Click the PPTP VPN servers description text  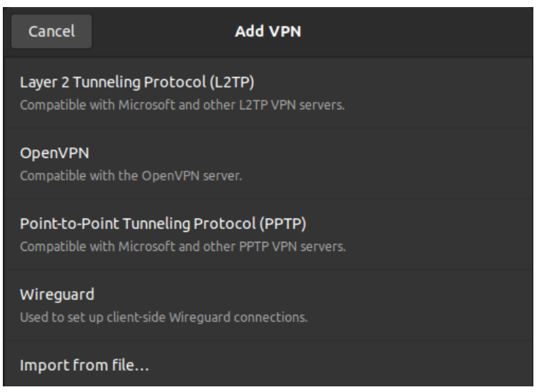pos(182,247)
